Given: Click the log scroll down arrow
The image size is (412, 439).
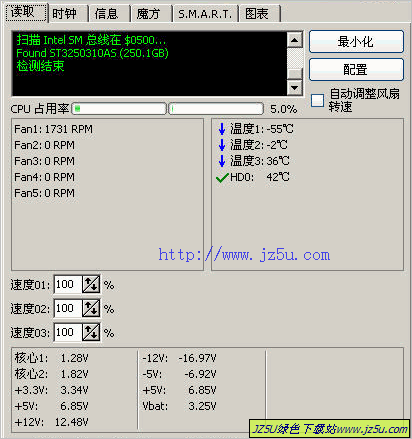Looking at the screenshot, I should point(295,88).
